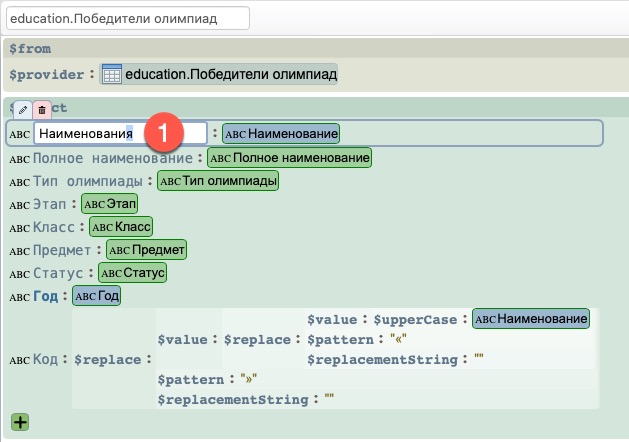Viewport: 629px width, 442px height.
Task: Click the top search box with education text
Action: (x=126, y=18)
